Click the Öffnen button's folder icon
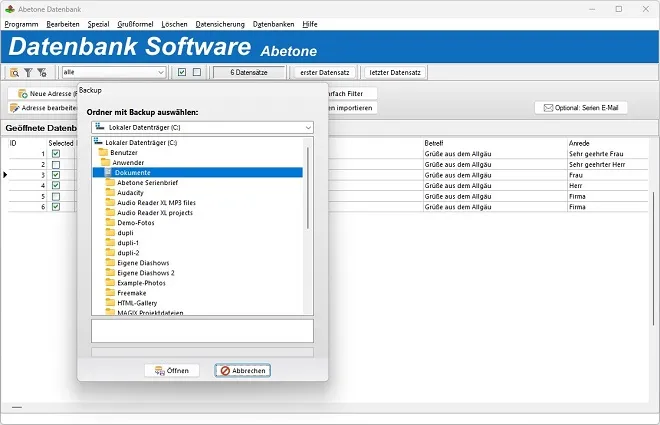This screenshot has height=425, width=660. click(x=160, y=371)
